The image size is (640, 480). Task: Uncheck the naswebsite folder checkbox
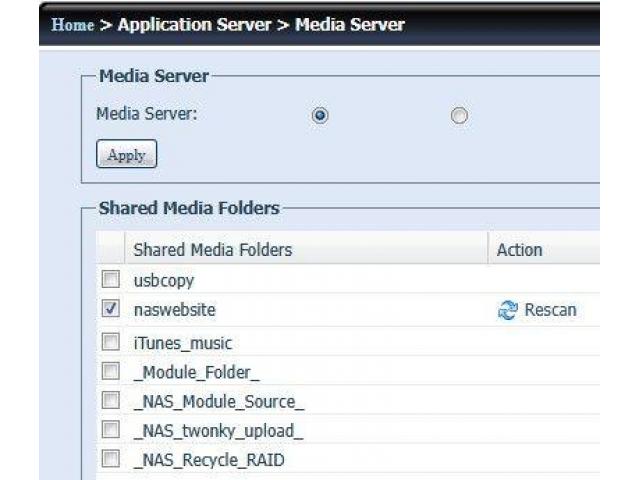pyautogui.click(x=111, y=310)
